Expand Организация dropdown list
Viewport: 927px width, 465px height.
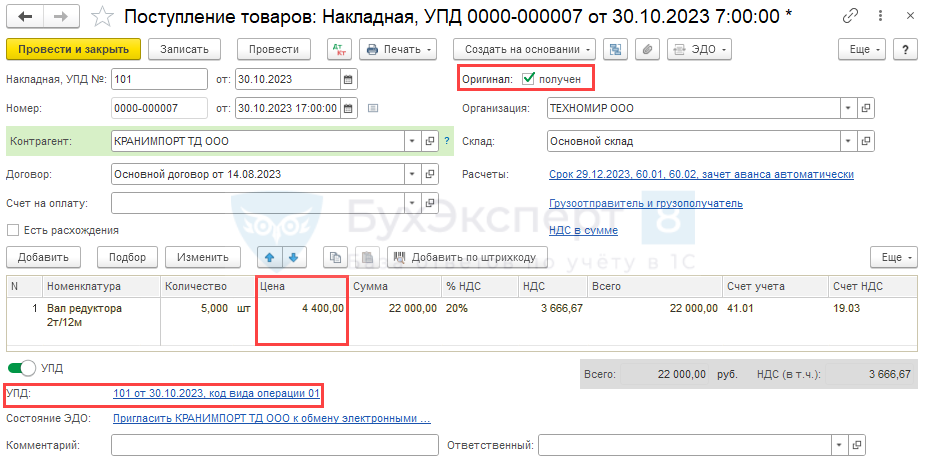pos(849,108)
